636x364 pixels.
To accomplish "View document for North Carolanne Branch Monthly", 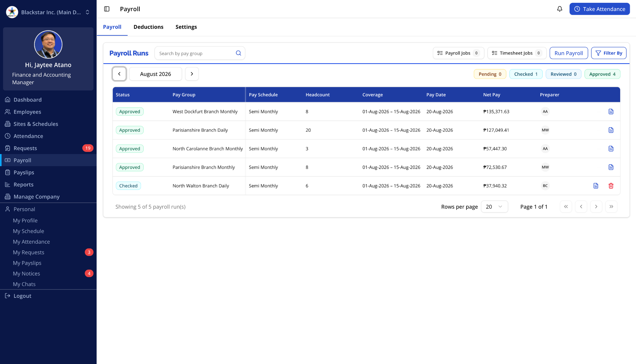I will 611,149.
